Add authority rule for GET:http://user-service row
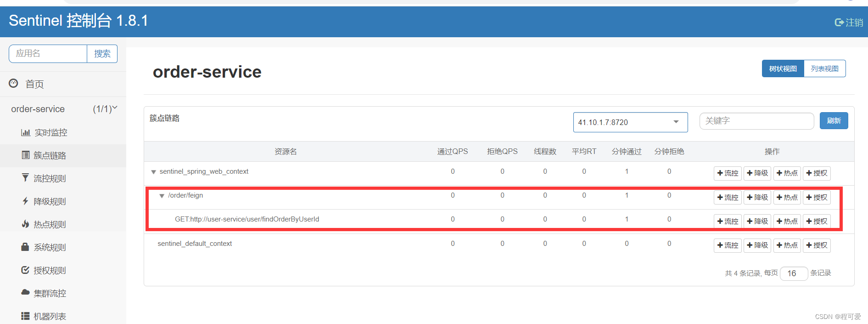The image size is (868, 324). pos(817,221)
